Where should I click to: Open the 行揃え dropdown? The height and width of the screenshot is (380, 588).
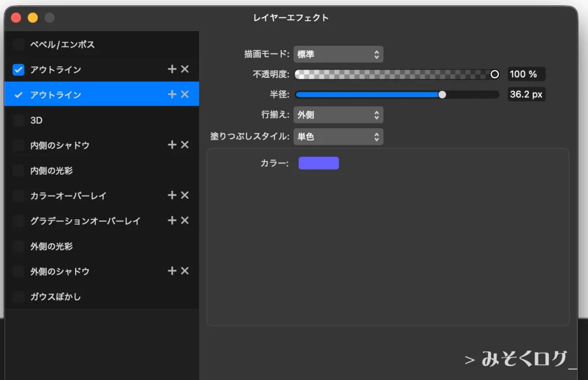pos(338,114)
